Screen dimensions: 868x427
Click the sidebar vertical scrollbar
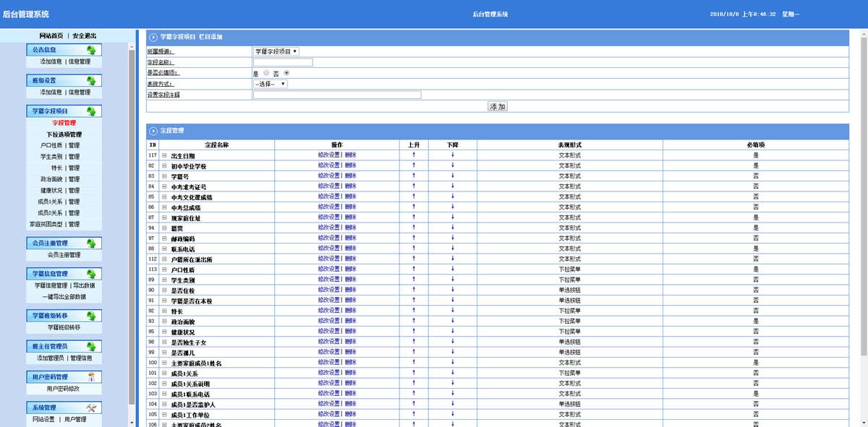click(x=131, y=217)
